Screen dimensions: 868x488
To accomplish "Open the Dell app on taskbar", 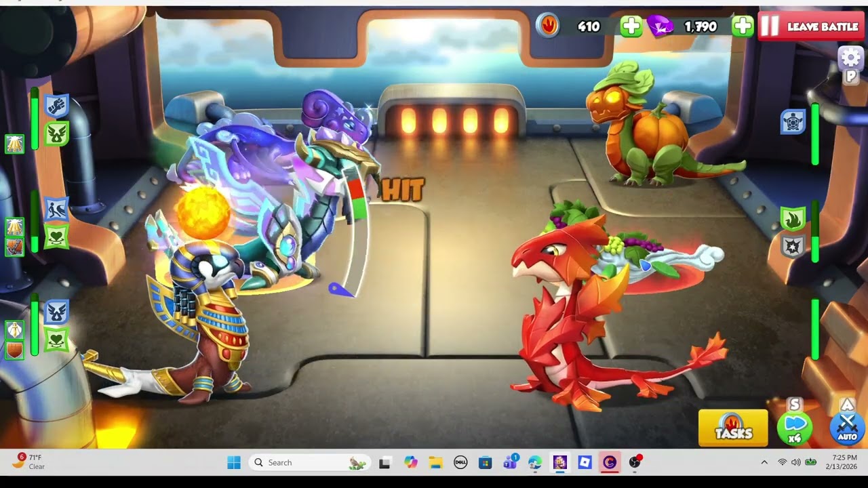I will (460, 462).
